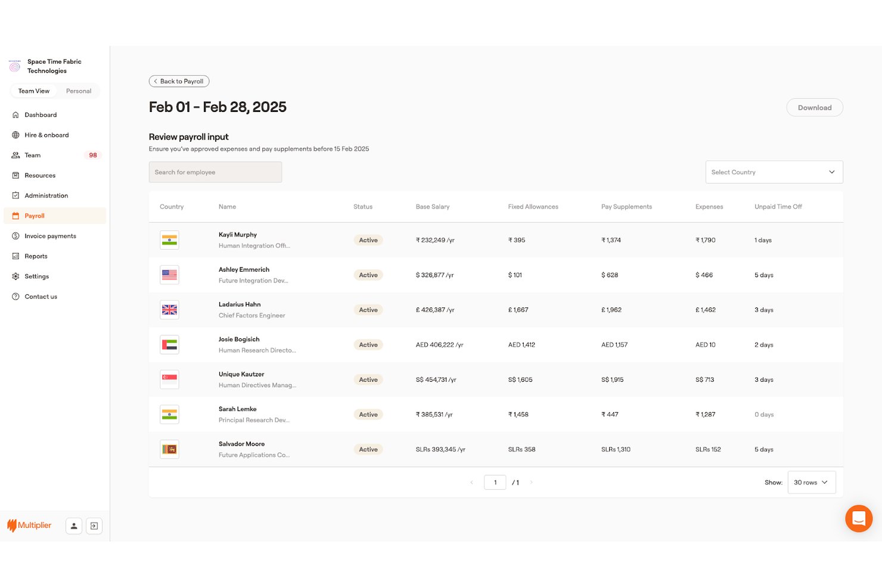Viewport: 882px width, 588px height.
Task: Switch to Team View
Action: [x=34, y=91]
